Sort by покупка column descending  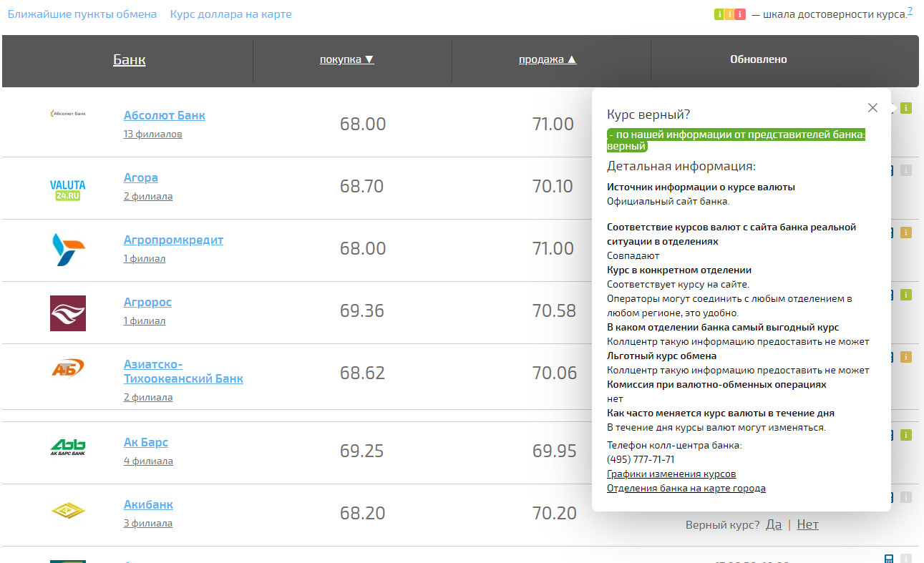tap(346, 60)
